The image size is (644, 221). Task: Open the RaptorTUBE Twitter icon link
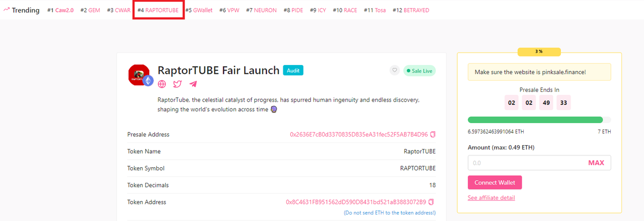(177, 84)
